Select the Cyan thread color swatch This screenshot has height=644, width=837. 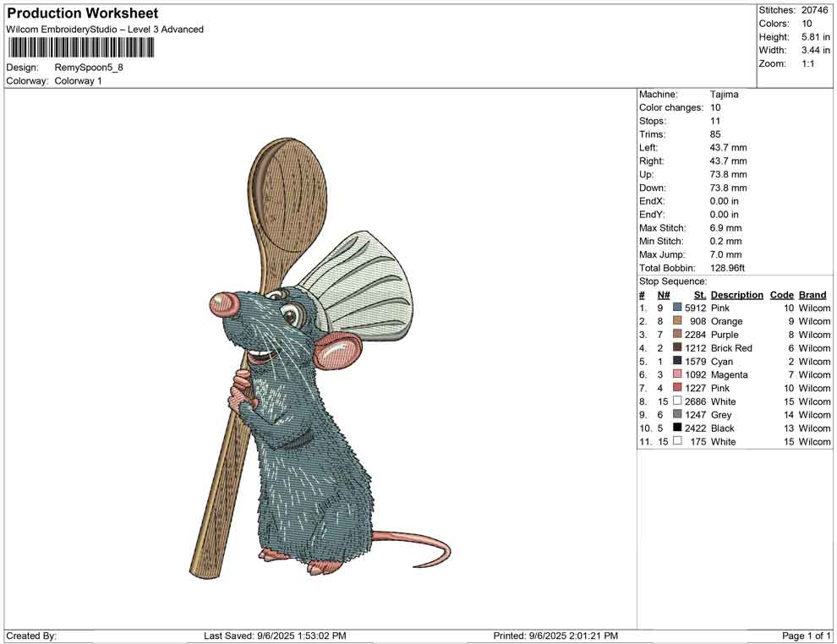677,361
